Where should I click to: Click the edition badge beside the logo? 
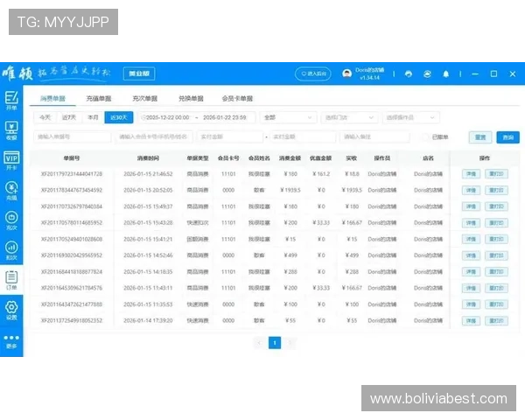point(139,73)
